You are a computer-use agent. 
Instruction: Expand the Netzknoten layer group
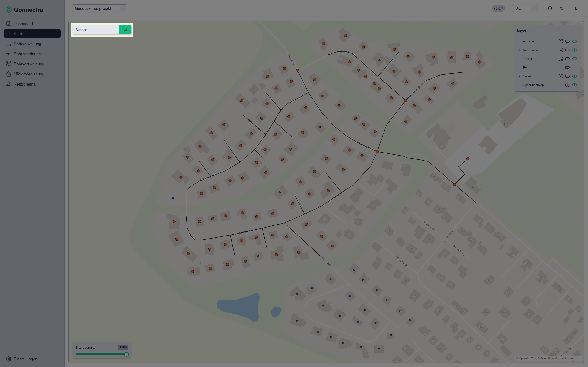pos(519,50)
